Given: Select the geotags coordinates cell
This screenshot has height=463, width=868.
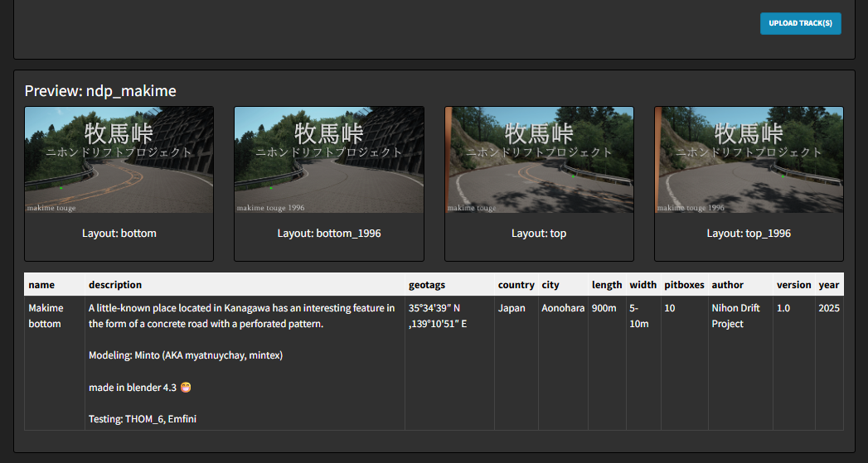Looking at the screenshot, I should (438, 316).
